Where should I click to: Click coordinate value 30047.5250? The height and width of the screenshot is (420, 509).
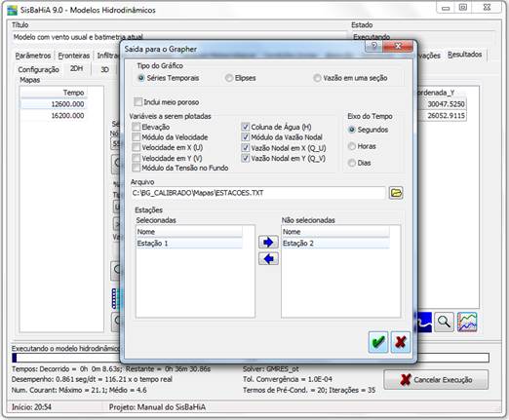(446, 104)
